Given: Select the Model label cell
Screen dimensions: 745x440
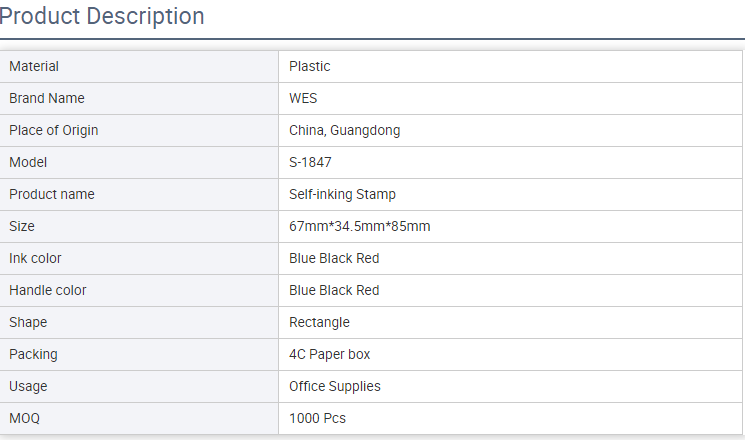Looking at the screenshot, I should (x=139, y=163).
